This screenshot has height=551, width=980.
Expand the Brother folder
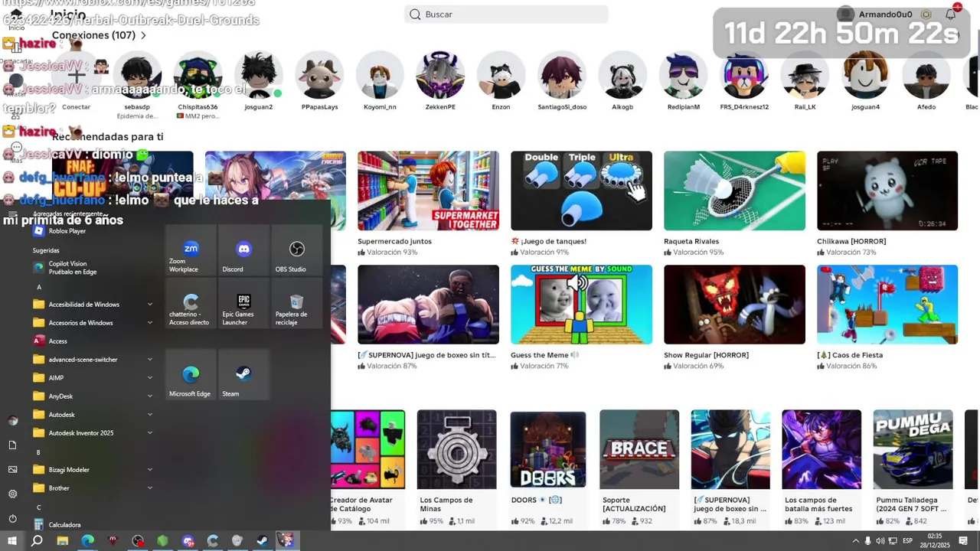(x=92, y=488)
